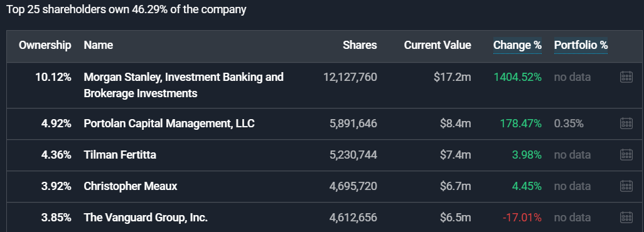This screenshot has height=232, width=644.
Task: Open The Vanguard Group, Inc. entry
Action: 146,217
